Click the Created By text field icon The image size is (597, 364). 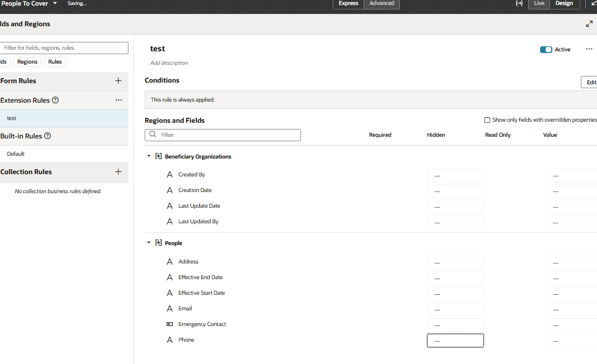click(x=170, y=174)
